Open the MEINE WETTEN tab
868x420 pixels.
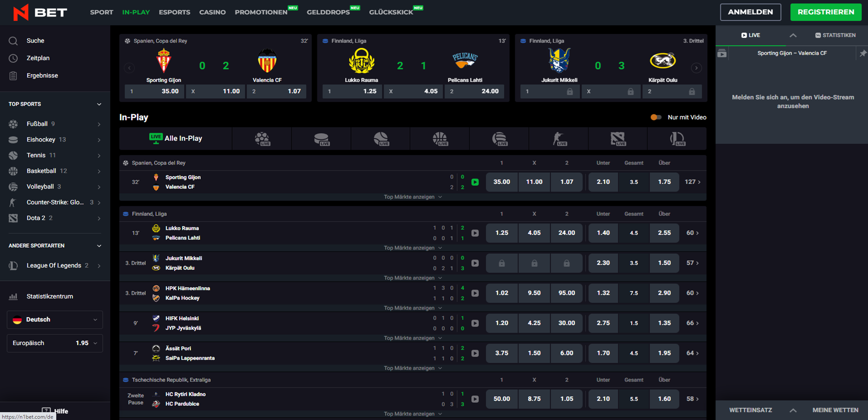coord(835,411)
